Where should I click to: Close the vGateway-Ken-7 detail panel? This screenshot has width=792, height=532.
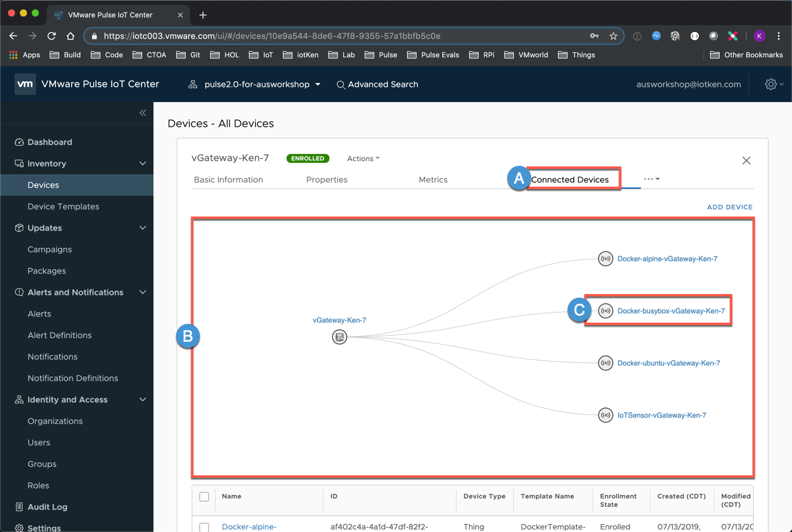click(x=746, y=160)
